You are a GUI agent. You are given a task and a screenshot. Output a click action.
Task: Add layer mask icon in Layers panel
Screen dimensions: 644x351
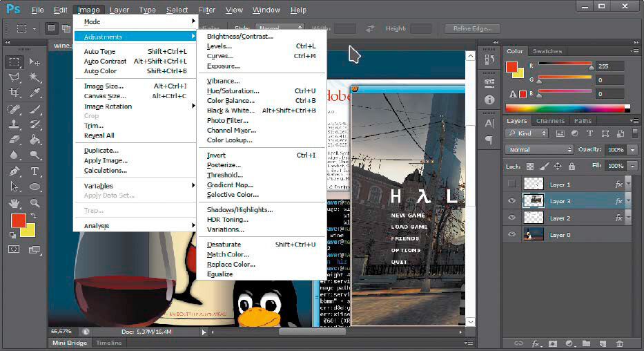[x=553, y=343]
